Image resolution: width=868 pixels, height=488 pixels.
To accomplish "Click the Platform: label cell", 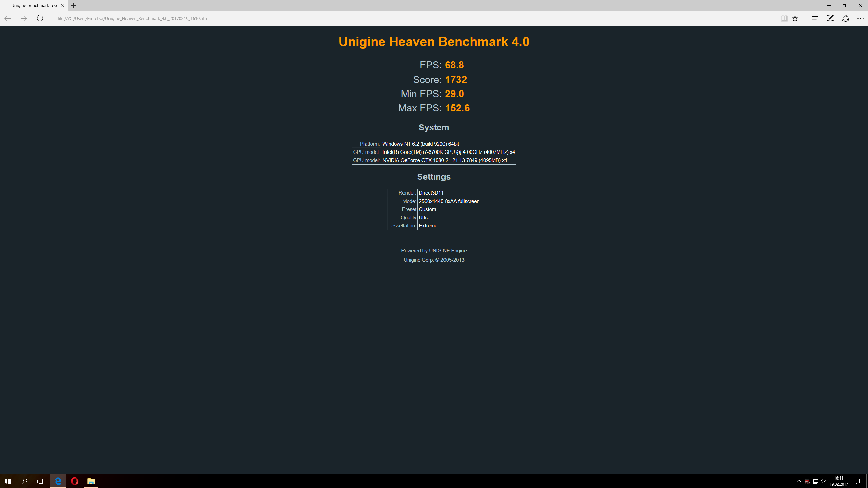I will (x=367, y=144).
